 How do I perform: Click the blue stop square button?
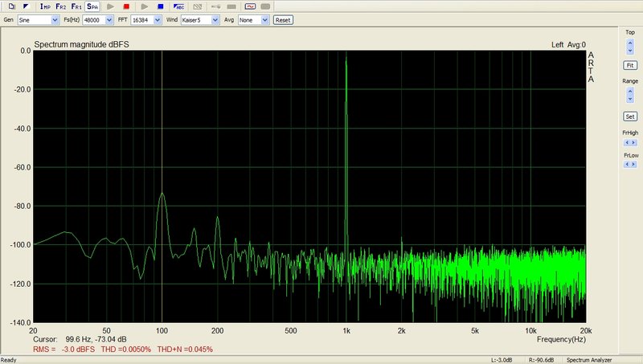coord(160,6)
